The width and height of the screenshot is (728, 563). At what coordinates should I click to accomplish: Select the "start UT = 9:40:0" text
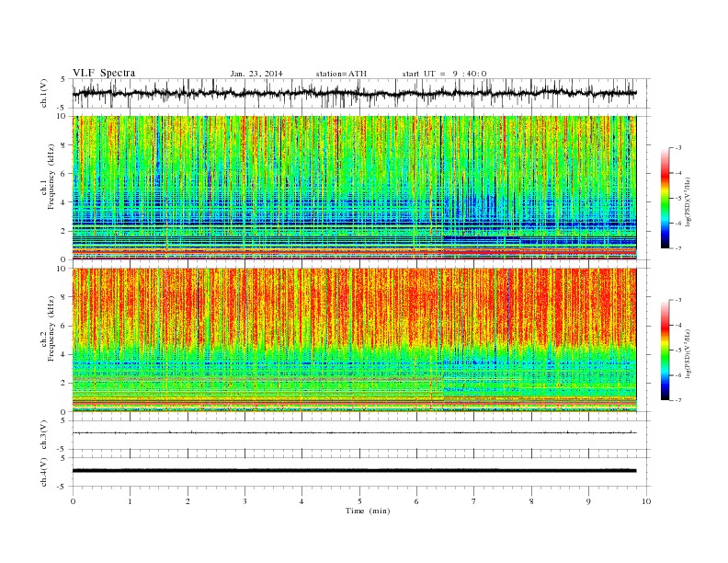[444, 74]
